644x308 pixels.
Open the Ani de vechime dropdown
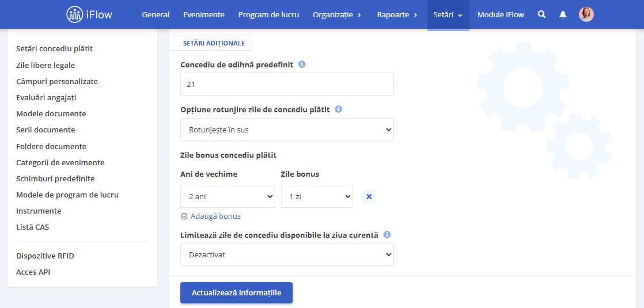point(228,196)
